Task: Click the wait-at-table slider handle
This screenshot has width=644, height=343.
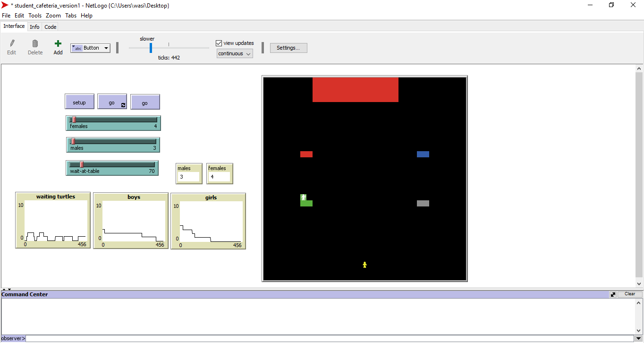Action: tap(81, 164)
